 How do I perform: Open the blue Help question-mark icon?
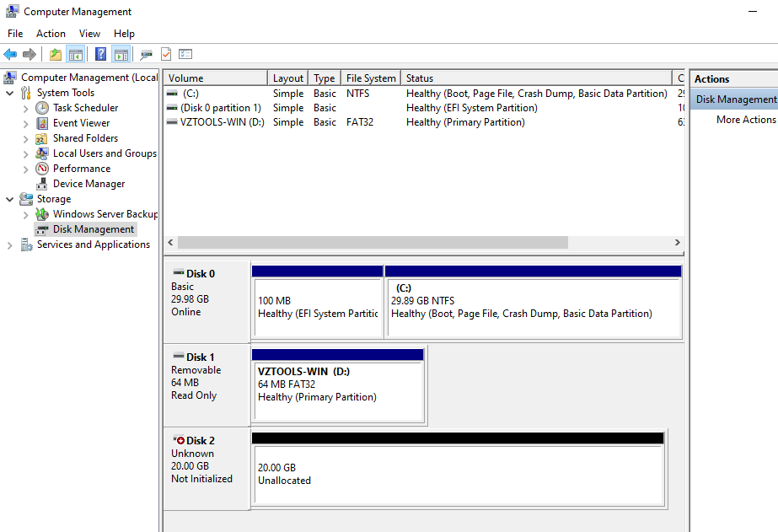click(x=100, y=54)
